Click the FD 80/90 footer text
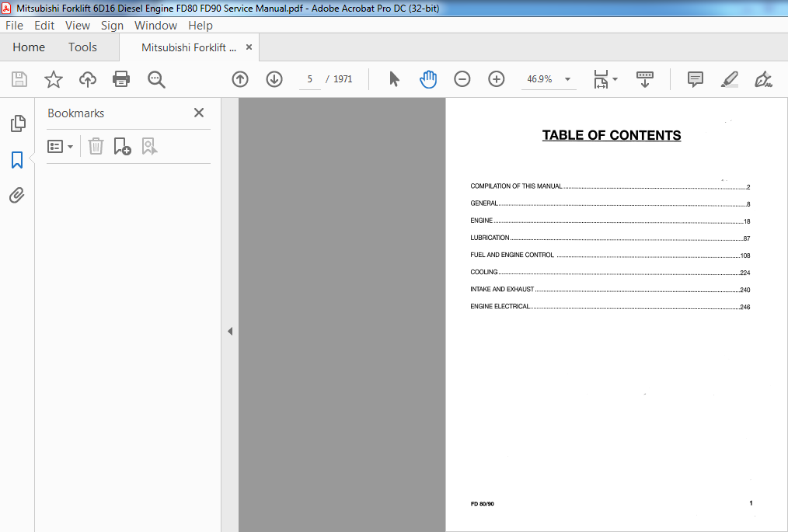 (x=483, y=504)
